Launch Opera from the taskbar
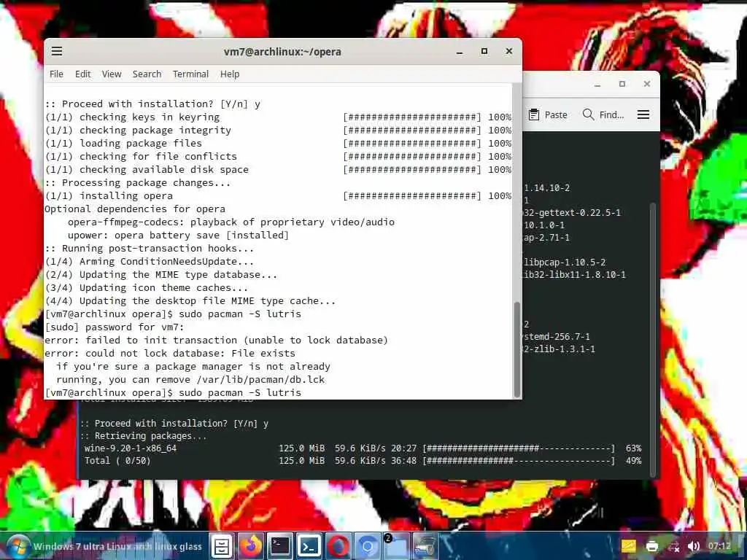Screen dimensions: 747x560 pos(338,546)
